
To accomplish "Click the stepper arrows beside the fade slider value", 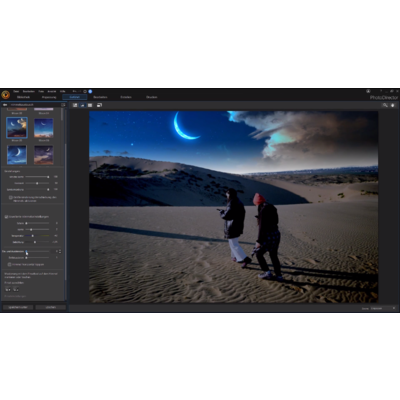I will click(60, 251).
